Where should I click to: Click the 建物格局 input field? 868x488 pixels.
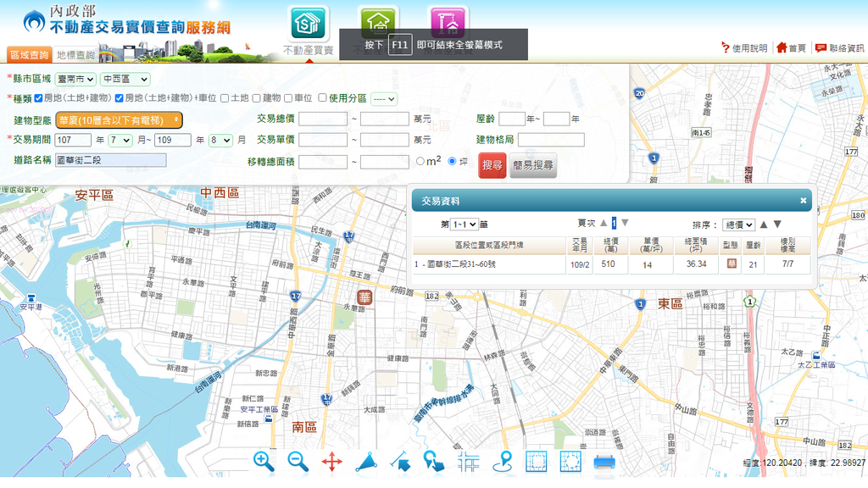click(551, 140)
